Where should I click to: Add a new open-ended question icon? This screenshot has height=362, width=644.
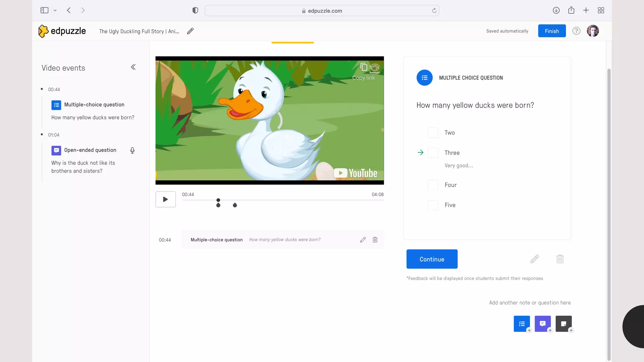542,324
